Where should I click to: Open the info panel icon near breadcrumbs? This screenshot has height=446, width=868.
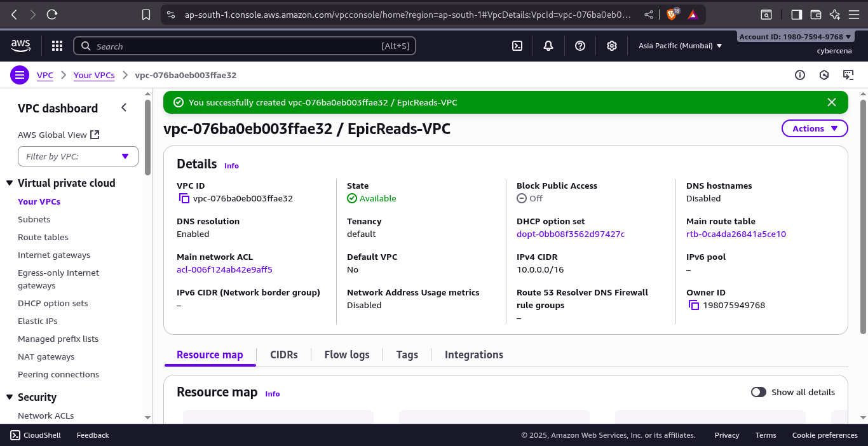point(800,75)
